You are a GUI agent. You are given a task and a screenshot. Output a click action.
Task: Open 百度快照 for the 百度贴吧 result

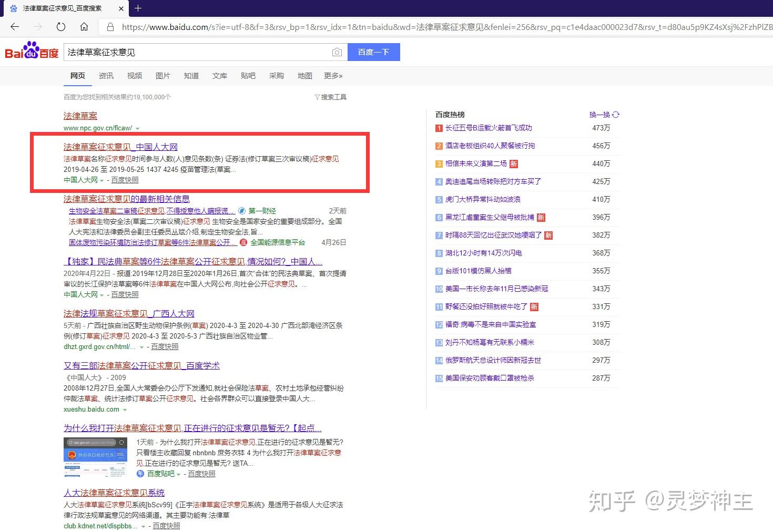pos(201,474)
